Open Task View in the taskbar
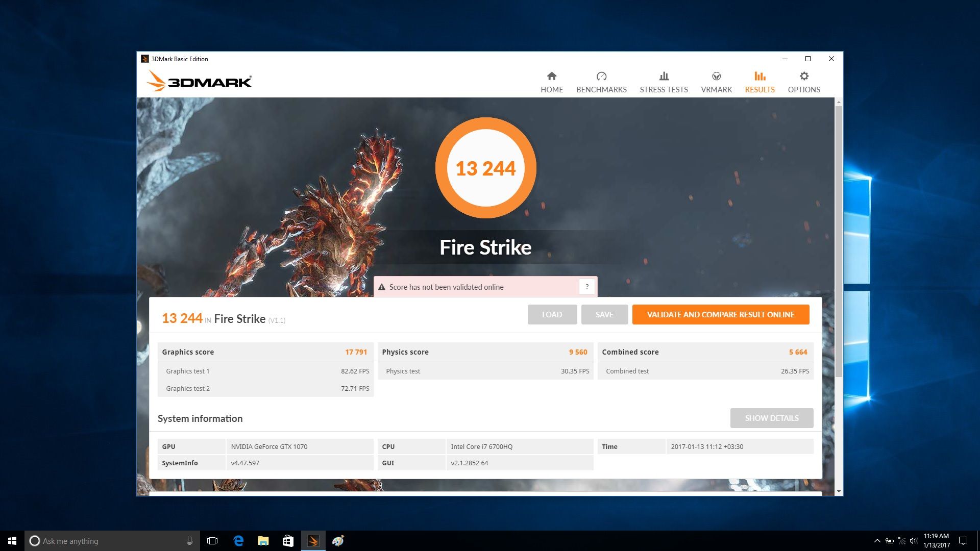Viewport: 980px width, 551px height. point(212,541)
